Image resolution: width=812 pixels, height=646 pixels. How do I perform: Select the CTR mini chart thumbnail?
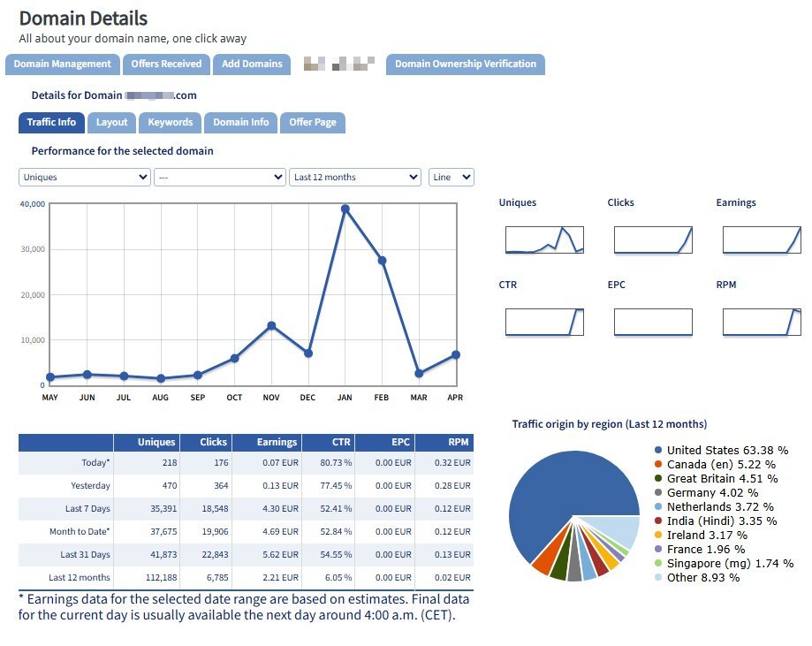click(x=545, y=323)
